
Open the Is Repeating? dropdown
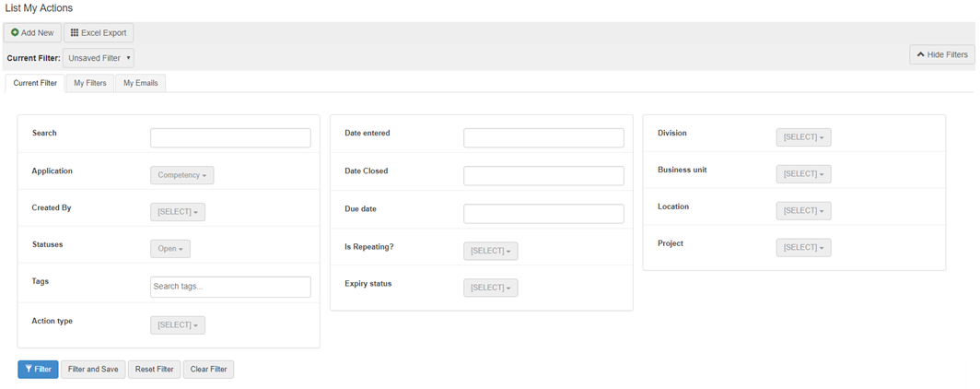pos(491,251)
